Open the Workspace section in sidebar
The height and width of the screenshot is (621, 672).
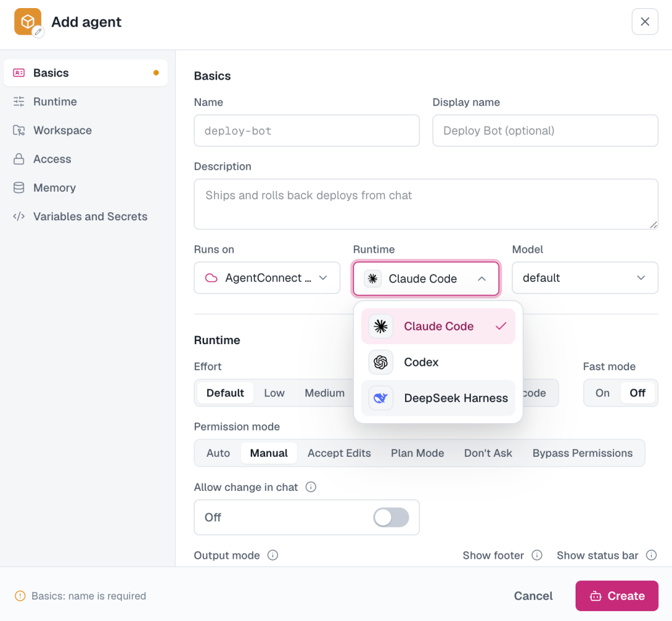coord(86,130)
